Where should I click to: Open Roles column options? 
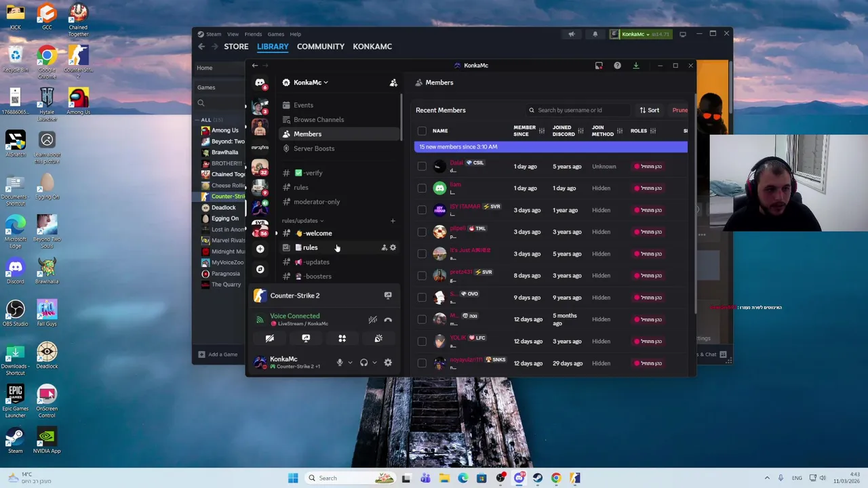(653, 131)
